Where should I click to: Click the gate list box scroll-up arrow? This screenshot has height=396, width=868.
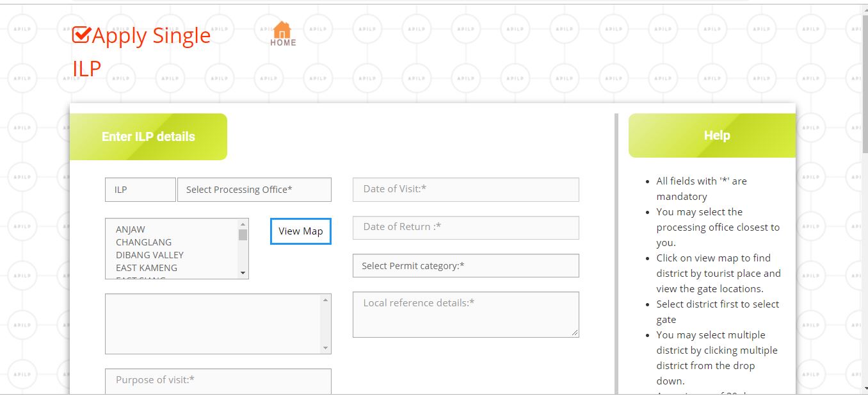coord(325,300)
